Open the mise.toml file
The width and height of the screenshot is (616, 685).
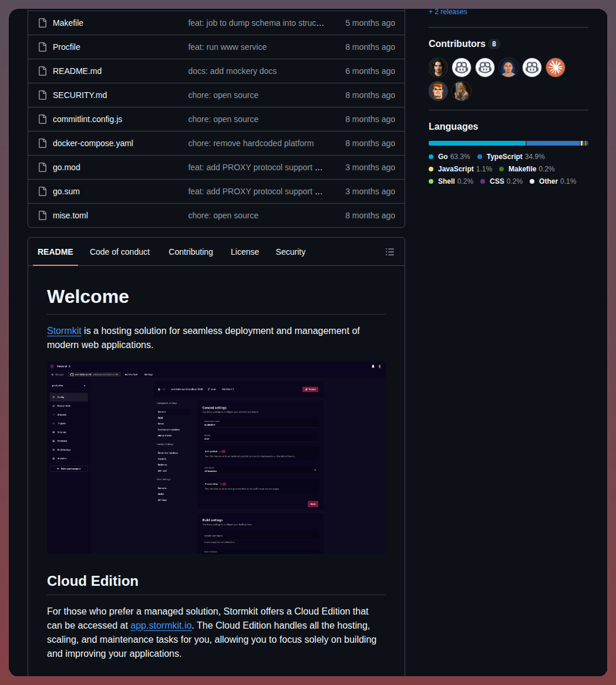(x=70, y=215)
